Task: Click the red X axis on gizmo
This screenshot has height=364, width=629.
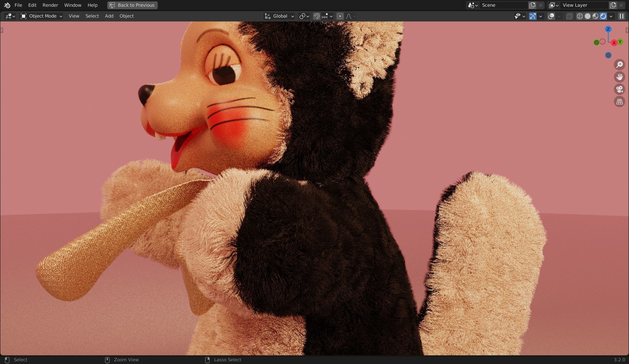Action: click(x=614, y=43)
